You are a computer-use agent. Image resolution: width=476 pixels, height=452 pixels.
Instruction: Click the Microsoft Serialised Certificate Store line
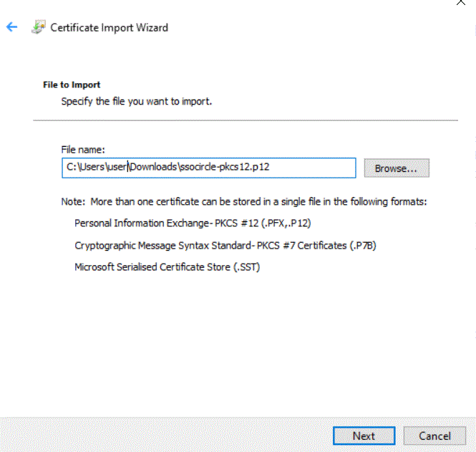[167, 267]
